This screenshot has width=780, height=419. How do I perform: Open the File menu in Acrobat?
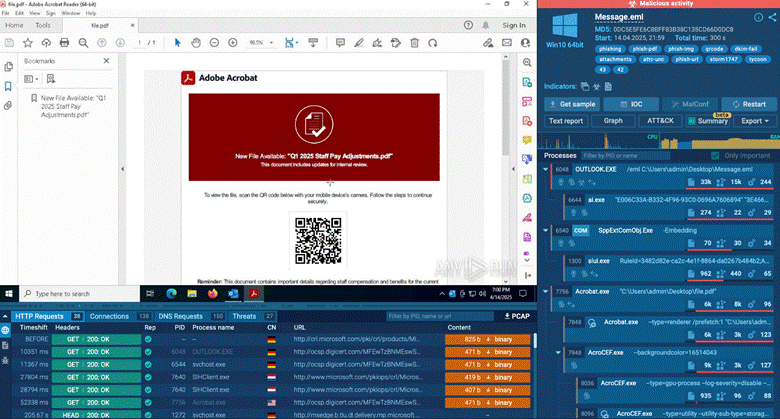pos(5,13)
